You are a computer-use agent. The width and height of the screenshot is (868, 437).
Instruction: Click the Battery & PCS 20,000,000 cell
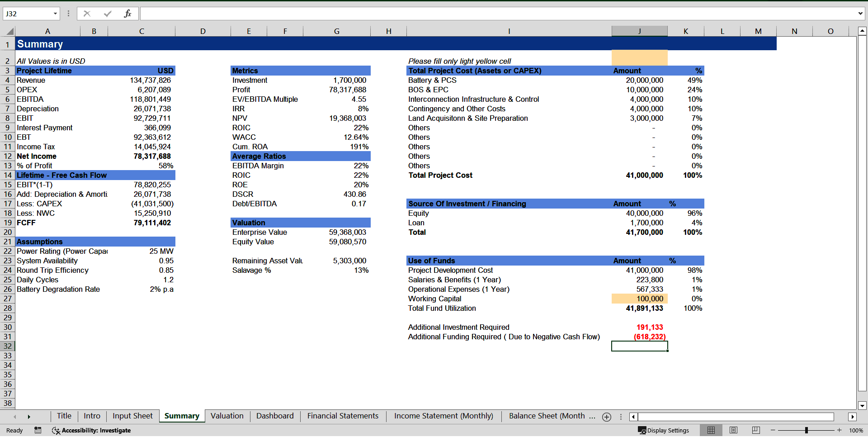pyautogui.click(x=639, y=80)
